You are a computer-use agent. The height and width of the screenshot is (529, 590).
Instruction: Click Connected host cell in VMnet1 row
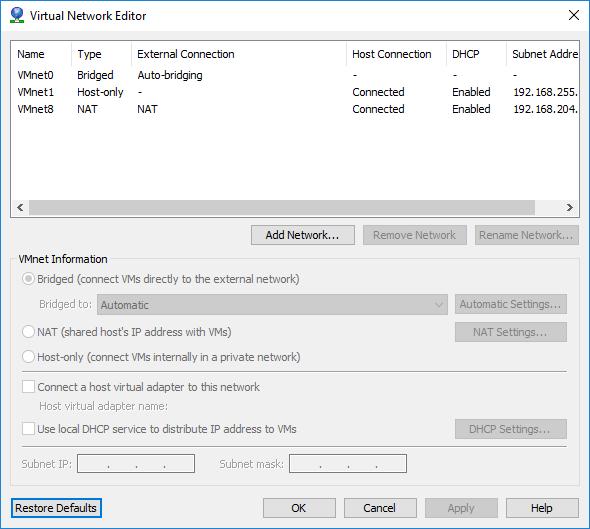378,92
